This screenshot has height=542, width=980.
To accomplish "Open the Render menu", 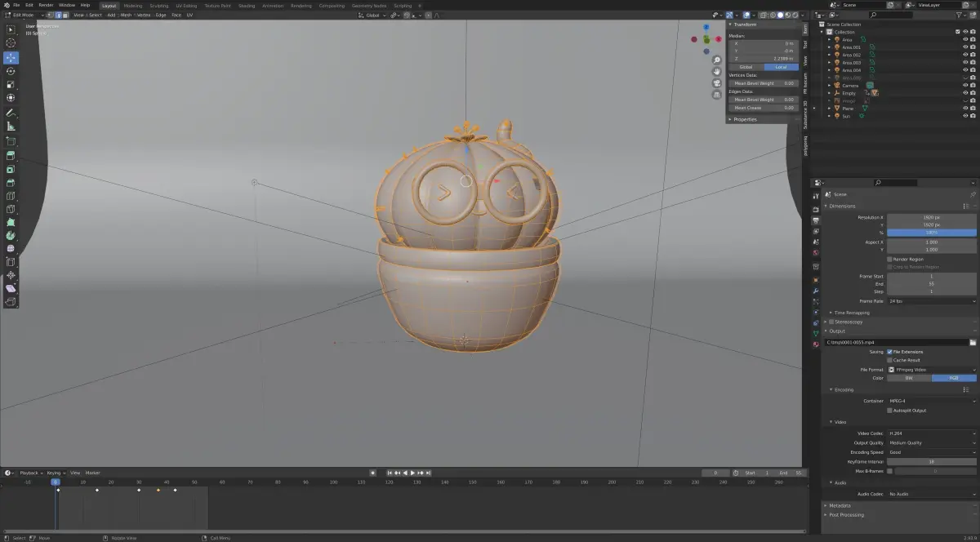I will [46, 5].
